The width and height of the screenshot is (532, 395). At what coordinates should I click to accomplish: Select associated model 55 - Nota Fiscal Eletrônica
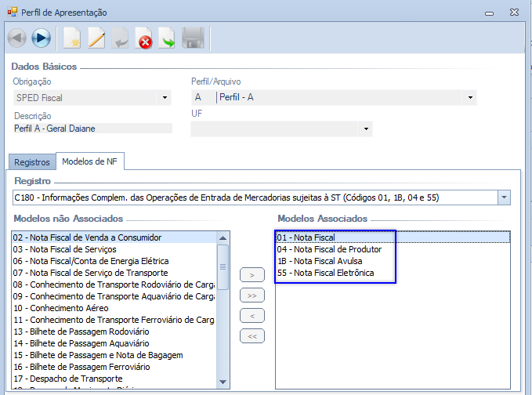[x=393, y=273]
